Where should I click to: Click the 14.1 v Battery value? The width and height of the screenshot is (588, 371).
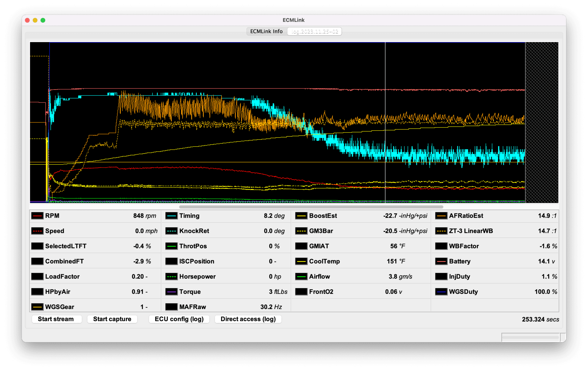[547, 261]
